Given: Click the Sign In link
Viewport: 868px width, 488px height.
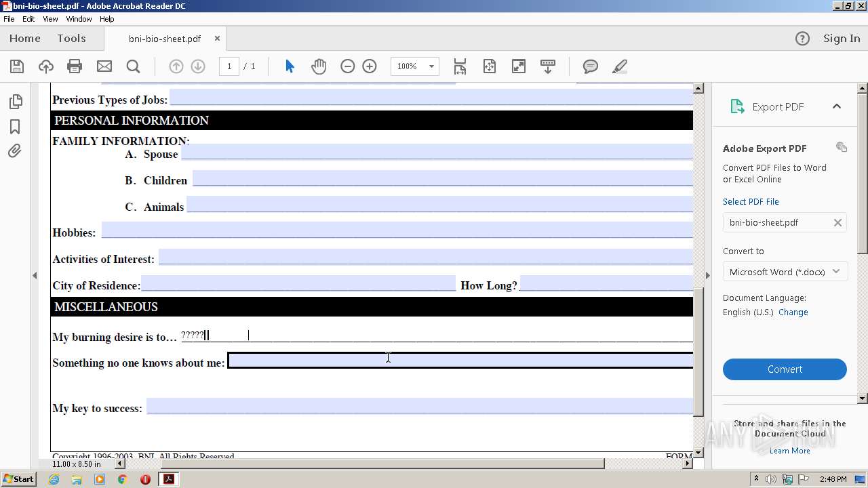Looking at the screenshot, I should 842,39.
